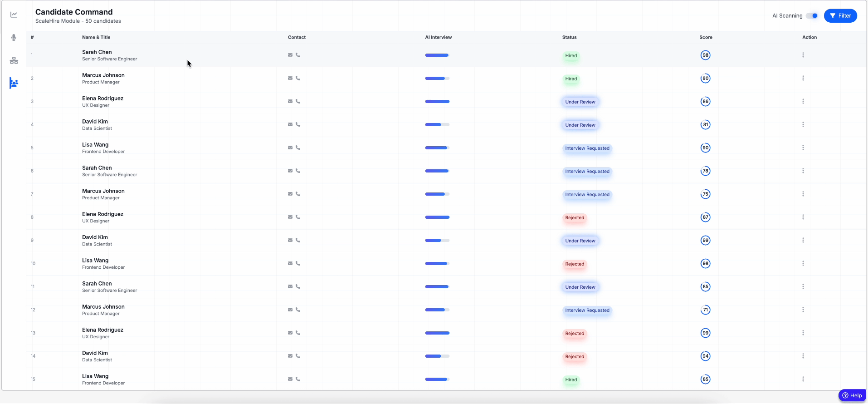Click the Help button
Image resolution: width=868 pixels, height=404 pixels.
852,395
